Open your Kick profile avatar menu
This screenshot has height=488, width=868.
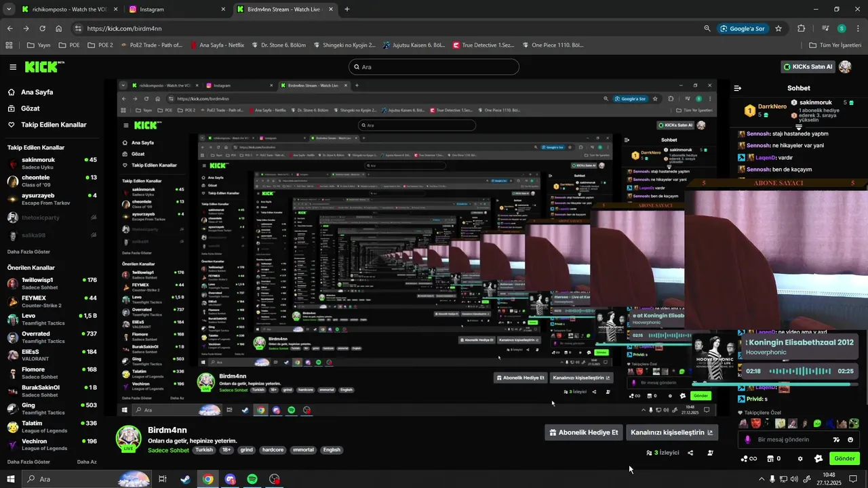click(845, 66)
